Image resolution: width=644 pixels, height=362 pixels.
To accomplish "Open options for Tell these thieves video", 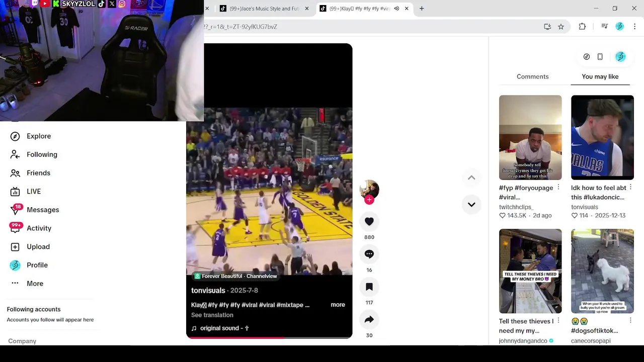I will [558, 321].
